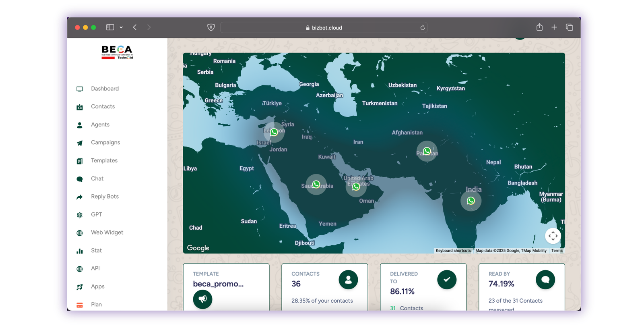Click the chat bubble icon in Read By card

(545, 280)
